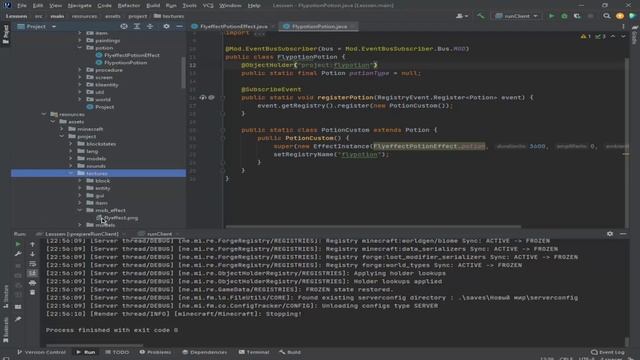Open the runClient configuration dropdown
The image size is (640, 360).
pos(516,16)
